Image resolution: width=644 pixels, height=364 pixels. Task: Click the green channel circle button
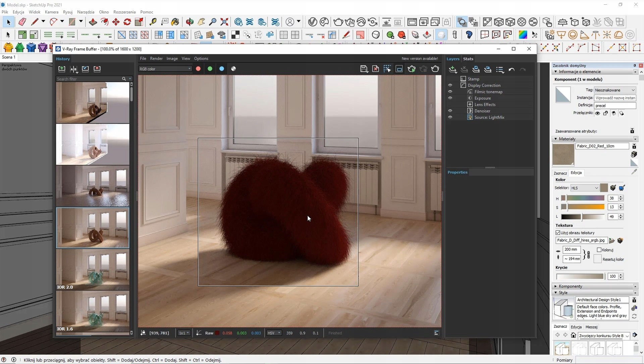210,69
